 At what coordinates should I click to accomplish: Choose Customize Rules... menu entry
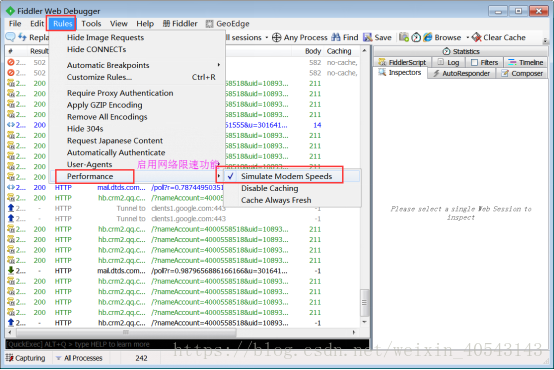137,77
